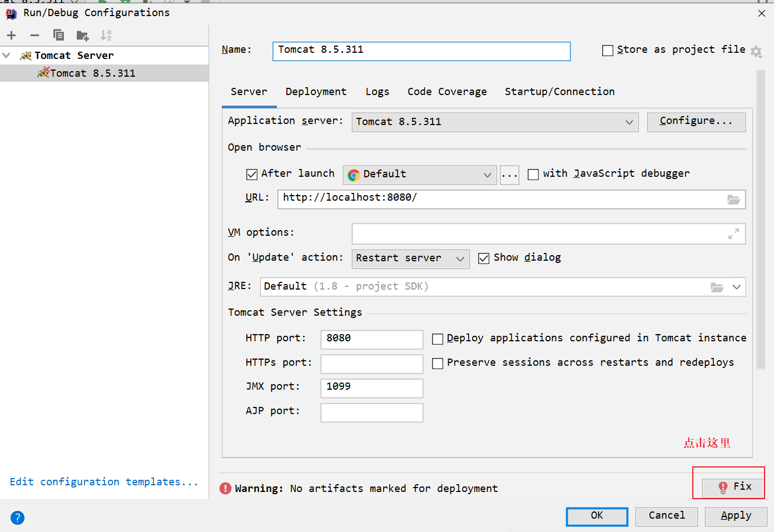
Task: Click the Copy Configuration icon
Action: pos(58,36)
